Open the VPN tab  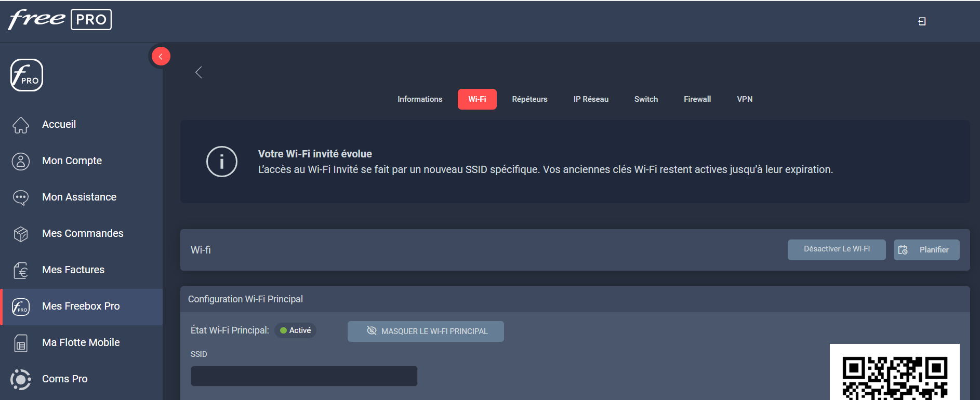[x=745, y=99]
